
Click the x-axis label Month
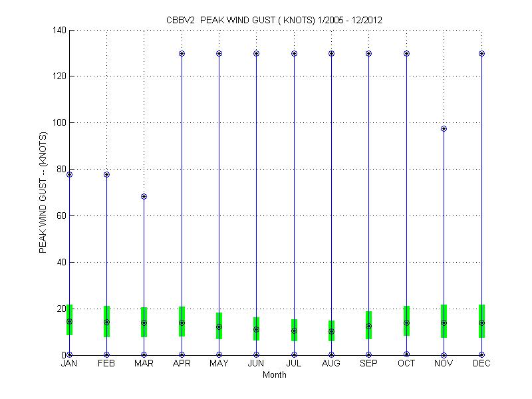pyautogui.click(x=275, y=374)
